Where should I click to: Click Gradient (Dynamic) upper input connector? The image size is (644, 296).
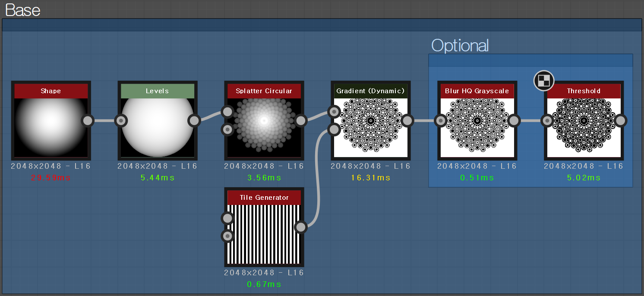click(335, 112)
